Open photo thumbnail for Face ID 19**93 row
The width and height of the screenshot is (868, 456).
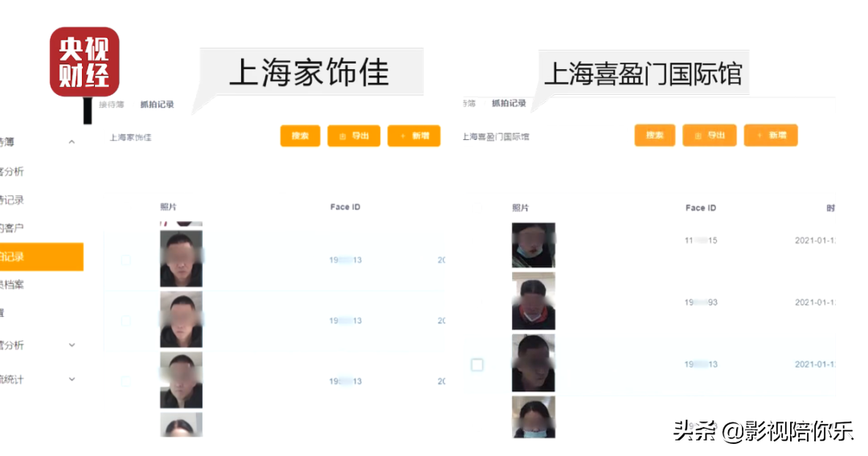533,302
